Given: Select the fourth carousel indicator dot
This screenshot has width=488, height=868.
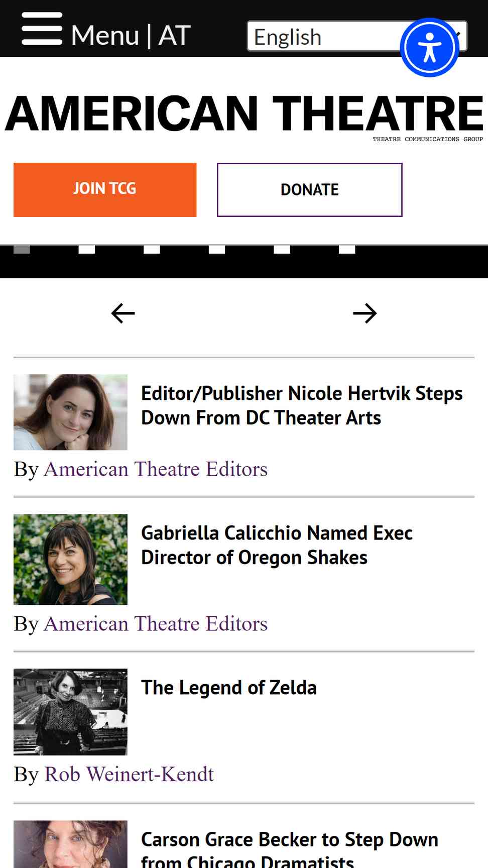Looking at the screenshot, I should 217,249.
